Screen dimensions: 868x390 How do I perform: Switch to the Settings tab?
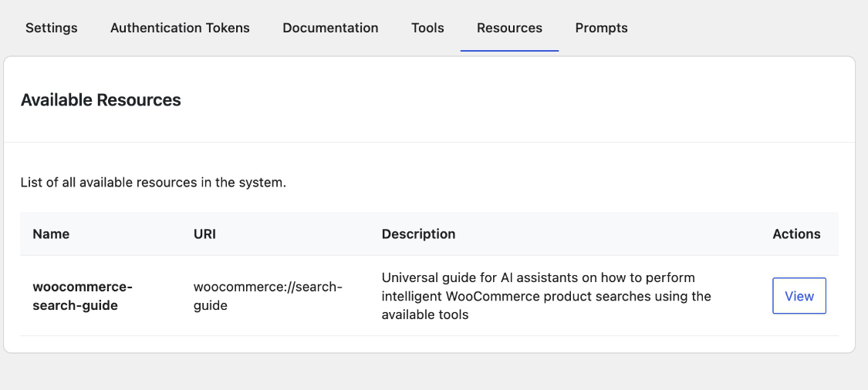pos(52,28)
